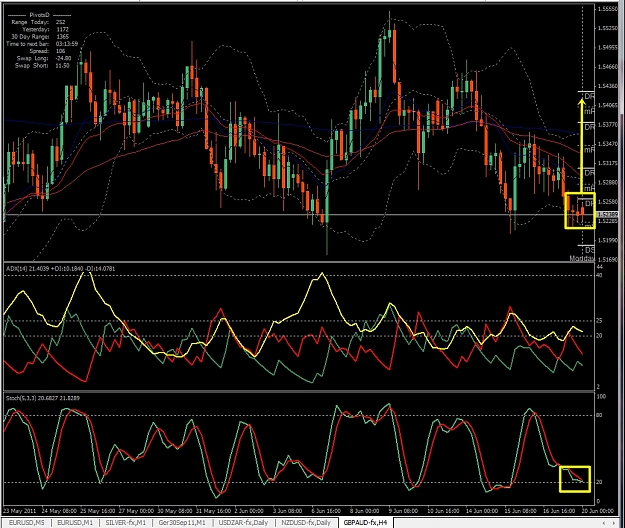Click the 6 Jun 16:00 time label
This screenshot has width=625, height=528.
326,510
